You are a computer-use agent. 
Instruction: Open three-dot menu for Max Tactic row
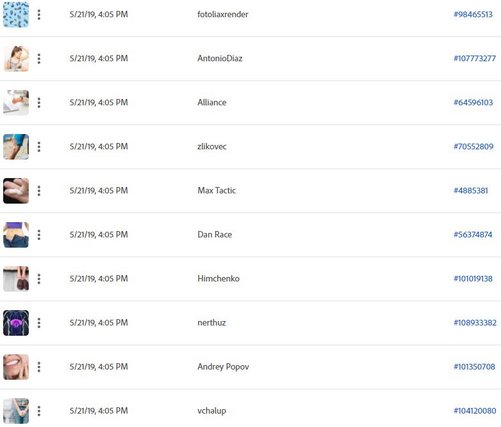tap(39, 191)
